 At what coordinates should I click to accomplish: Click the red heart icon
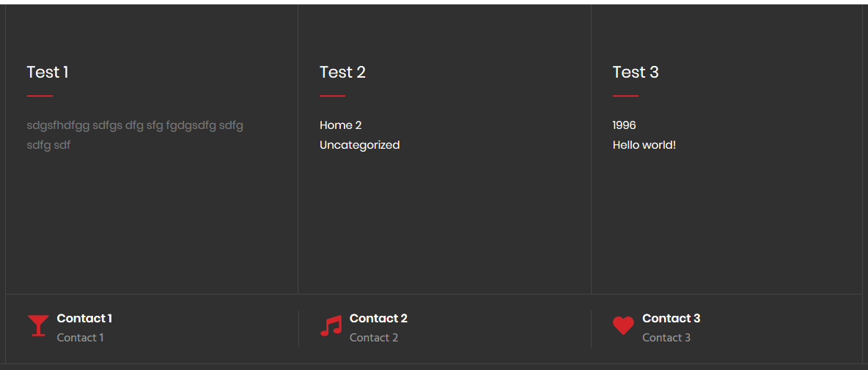pos(623,325)
